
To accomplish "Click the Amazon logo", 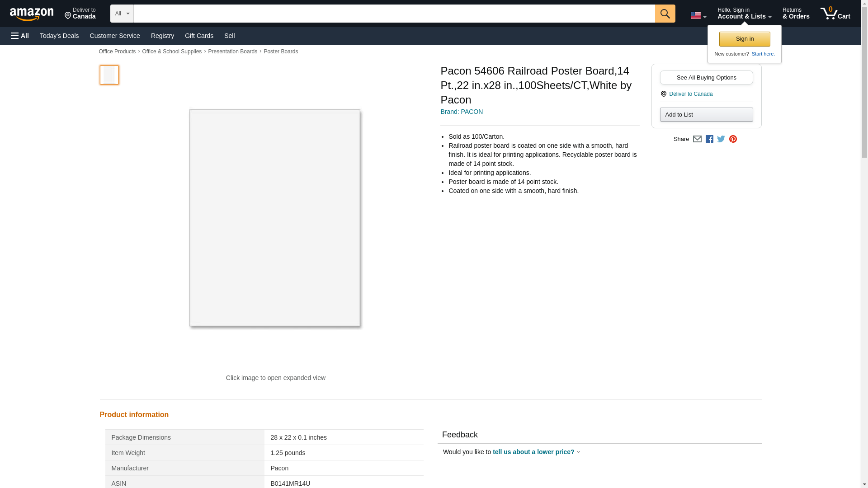I will tap(32, 14).
